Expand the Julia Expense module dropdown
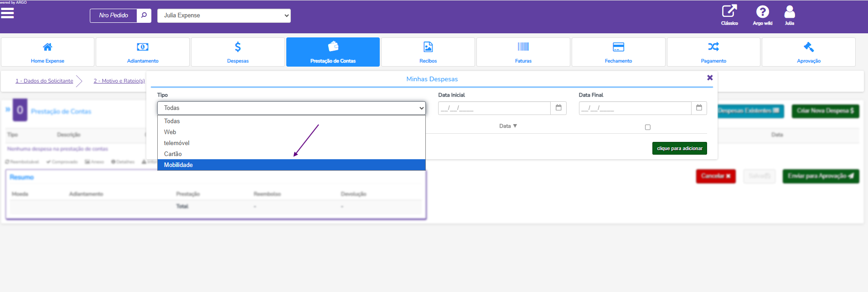 (224, 16)
